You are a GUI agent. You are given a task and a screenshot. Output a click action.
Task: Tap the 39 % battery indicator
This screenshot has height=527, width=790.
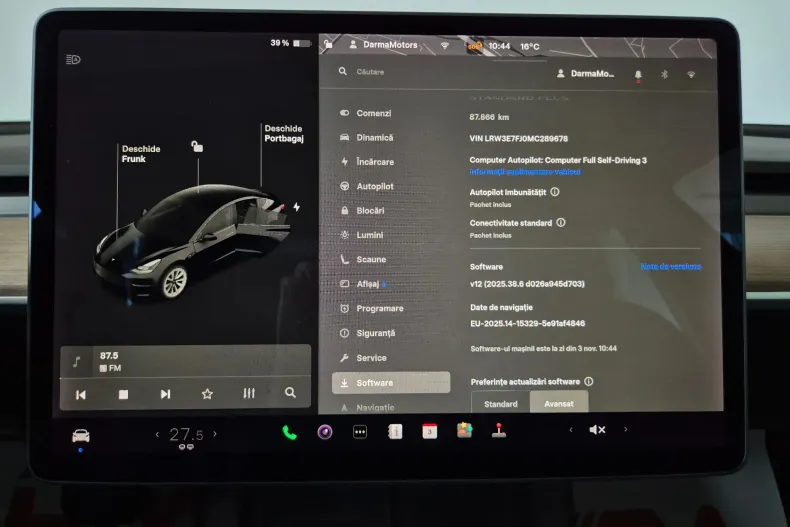(x=291, y=43)
